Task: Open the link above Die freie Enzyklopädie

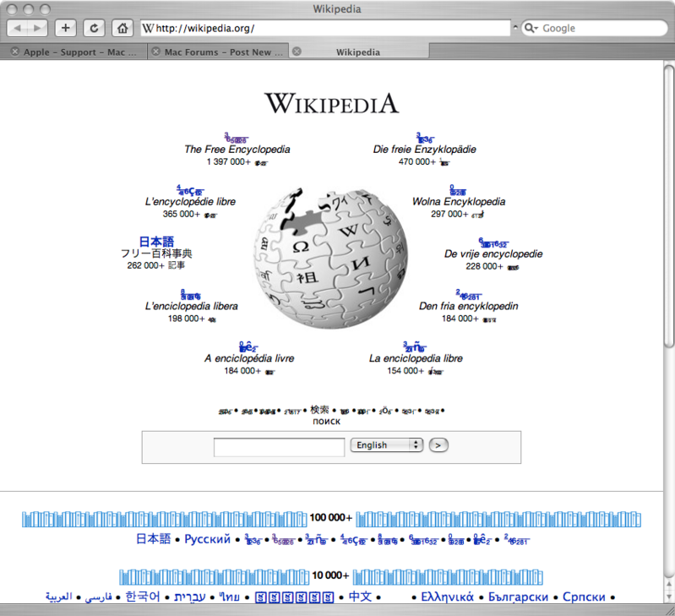Action: 425,139
